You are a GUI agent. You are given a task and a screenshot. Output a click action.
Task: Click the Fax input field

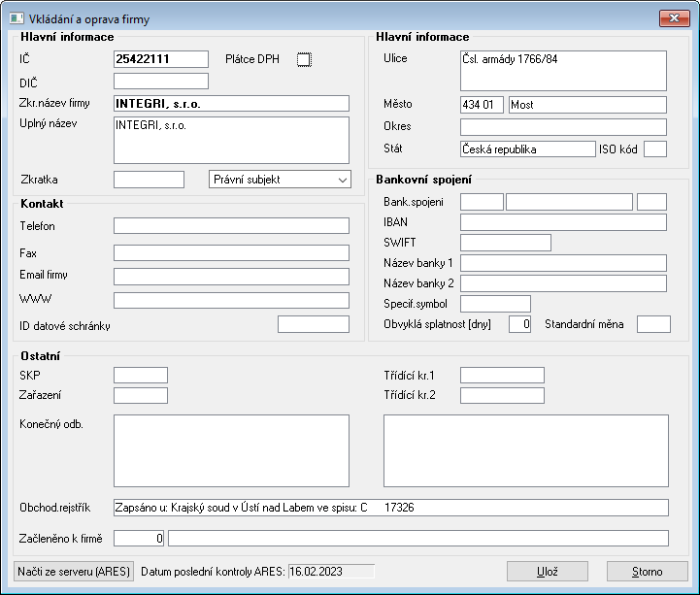pos(231,252)
